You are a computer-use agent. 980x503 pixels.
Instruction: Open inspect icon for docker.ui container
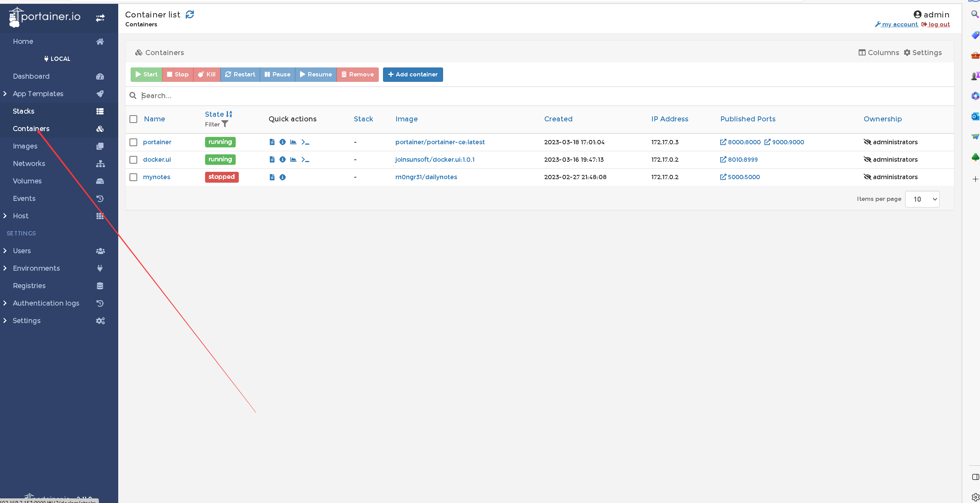tap(283, 159)
